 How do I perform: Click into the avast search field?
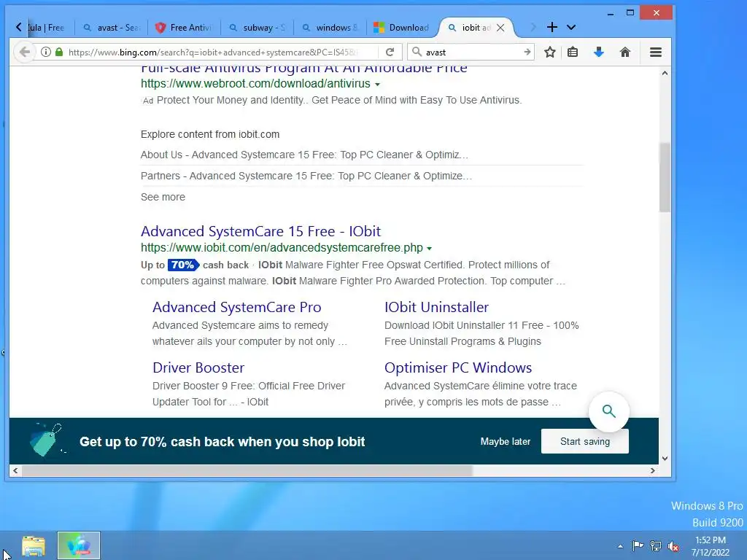[x=472, y=52]
